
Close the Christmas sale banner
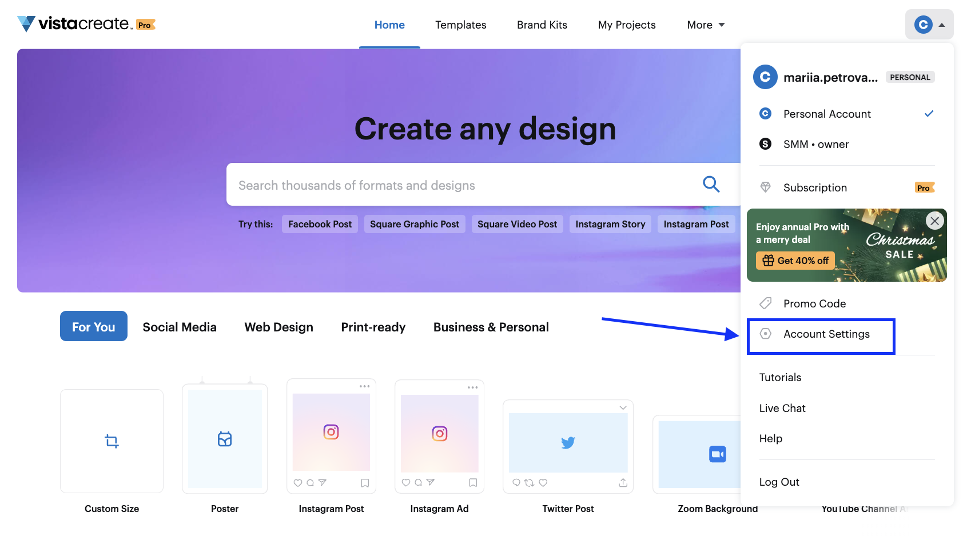[934, 221]
